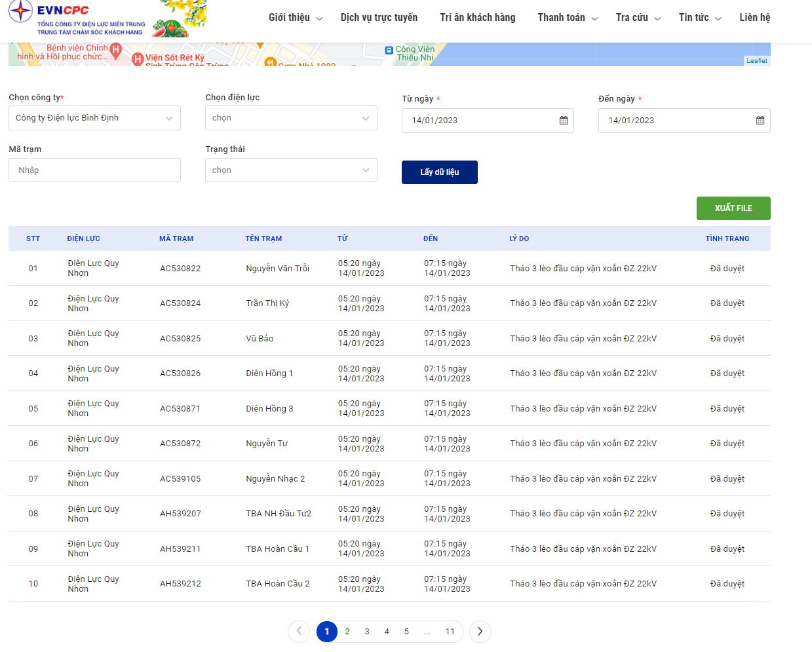
Task: Go to previous page arrow
Action: (x=299, y=632)
